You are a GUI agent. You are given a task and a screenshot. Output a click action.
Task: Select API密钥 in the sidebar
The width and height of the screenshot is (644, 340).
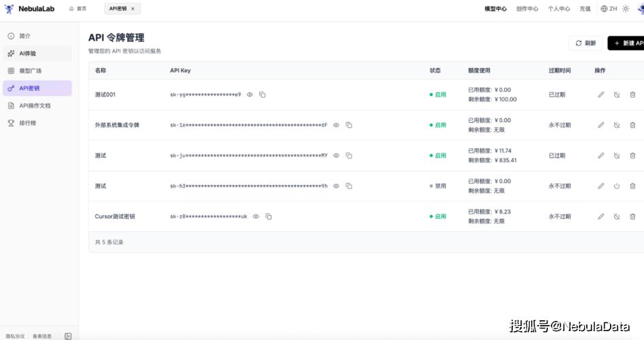tap(37, 88)
